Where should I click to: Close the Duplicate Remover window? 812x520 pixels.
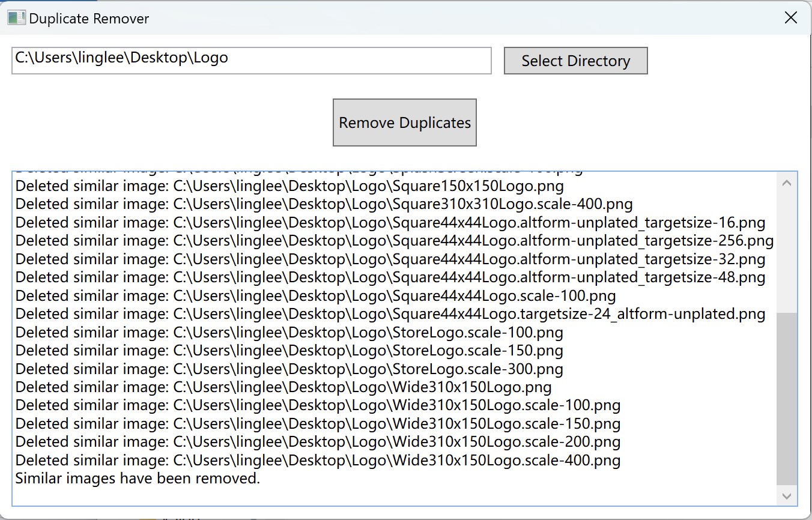pyautogui.click(x=790, y=17)
